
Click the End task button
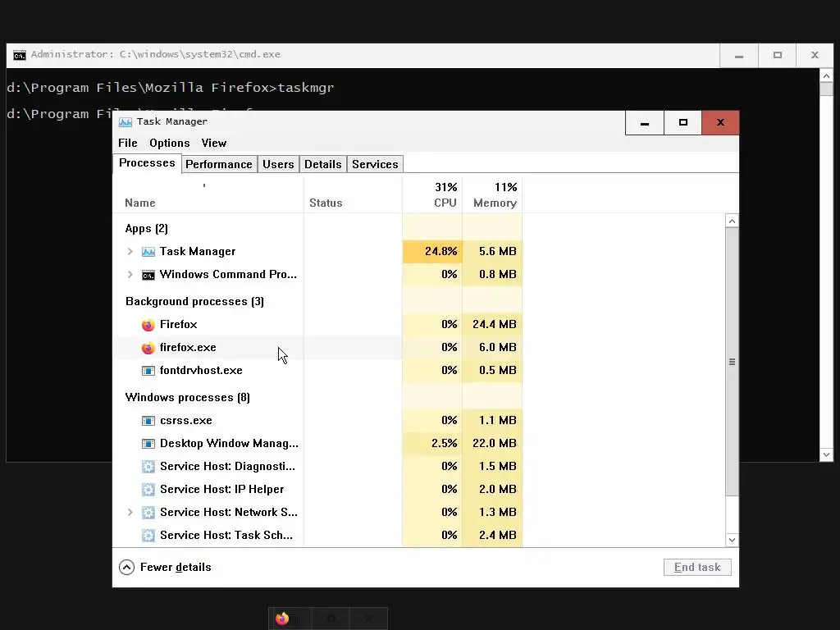tap(697, 568)
